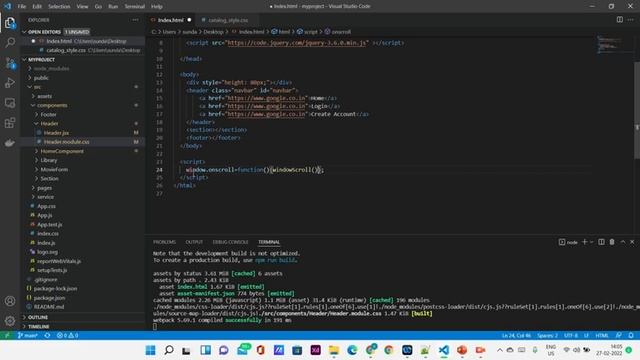Switch to the catalog_style.css editor tab
The height and width of the screenshot is (360, 640).
click(228, 20)
